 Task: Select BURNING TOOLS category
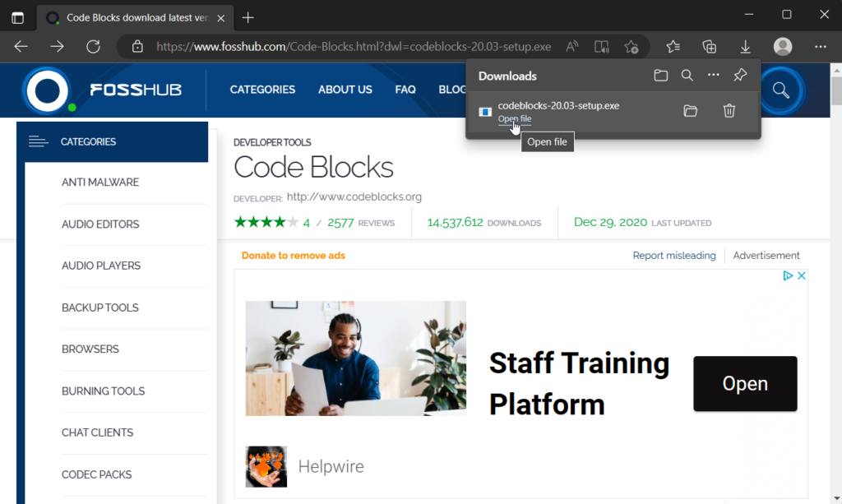click(x=103, y=391)
